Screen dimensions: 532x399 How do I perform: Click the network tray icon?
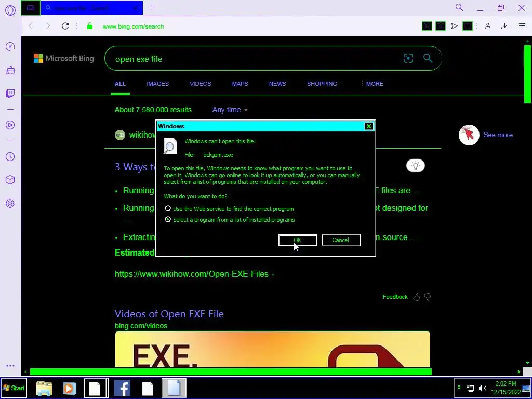470,388
